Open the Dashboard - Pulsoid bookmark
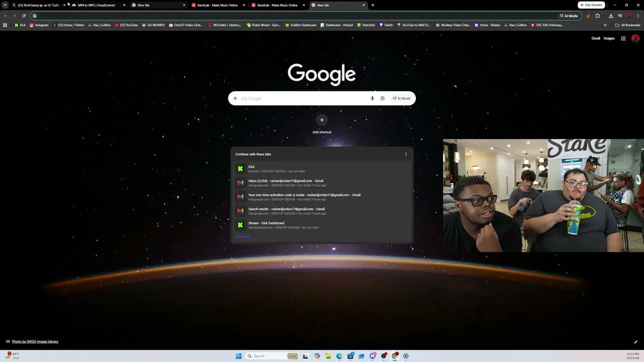Viewport: 644px width, 362px height. (337, 25)
